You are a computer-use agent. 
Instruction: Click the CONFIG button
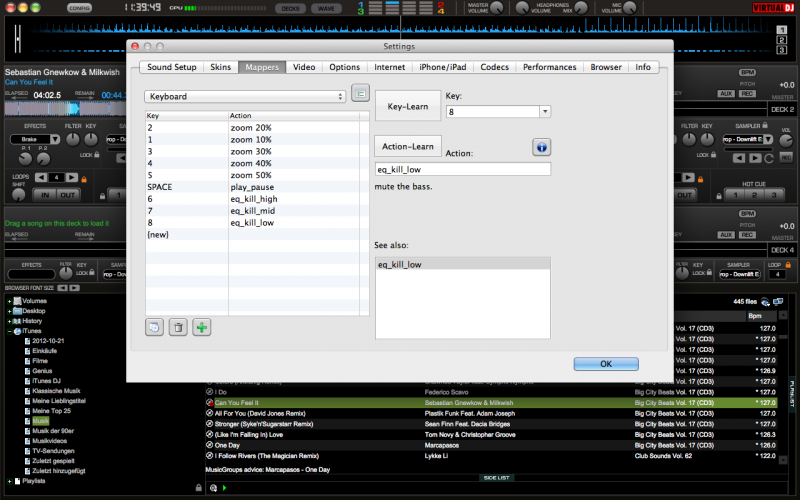click(79, 8)
